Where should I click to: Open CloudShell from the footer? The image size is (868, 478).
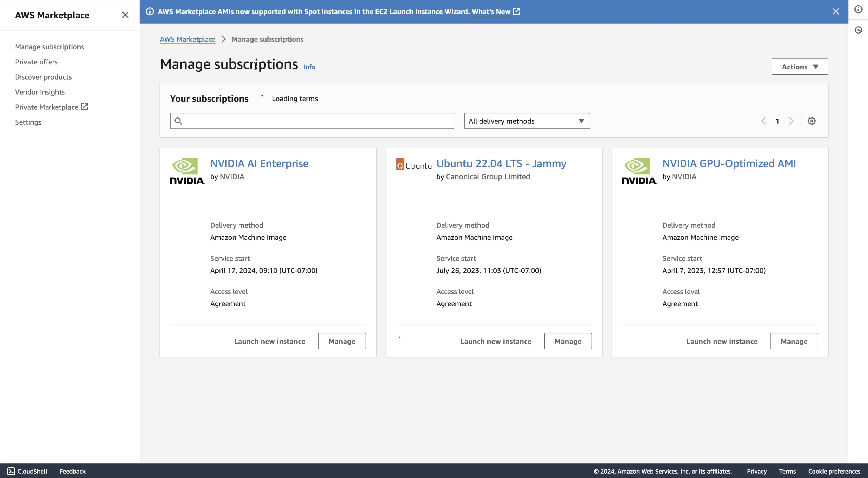(x=27, y=471)
